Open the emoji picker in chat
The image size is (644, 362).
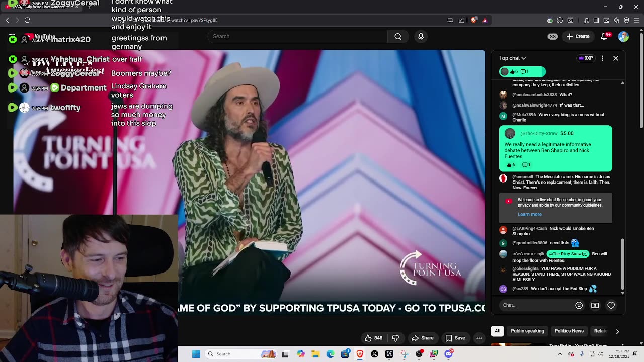tap(579, 305)
